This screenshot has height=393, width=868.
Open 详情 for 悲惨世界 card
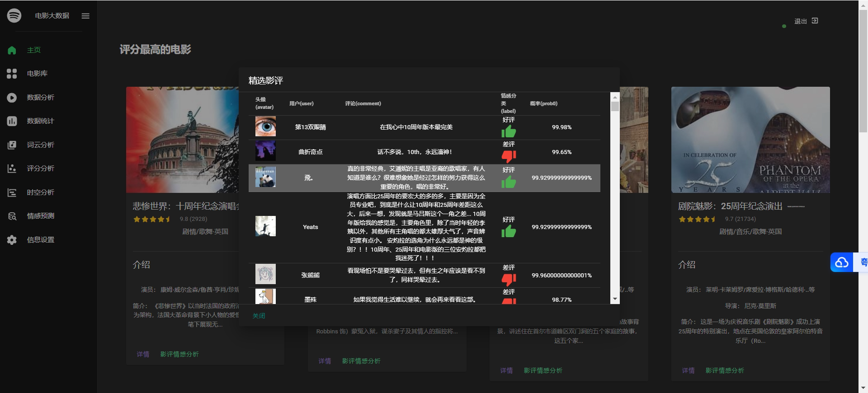point(143,354)
